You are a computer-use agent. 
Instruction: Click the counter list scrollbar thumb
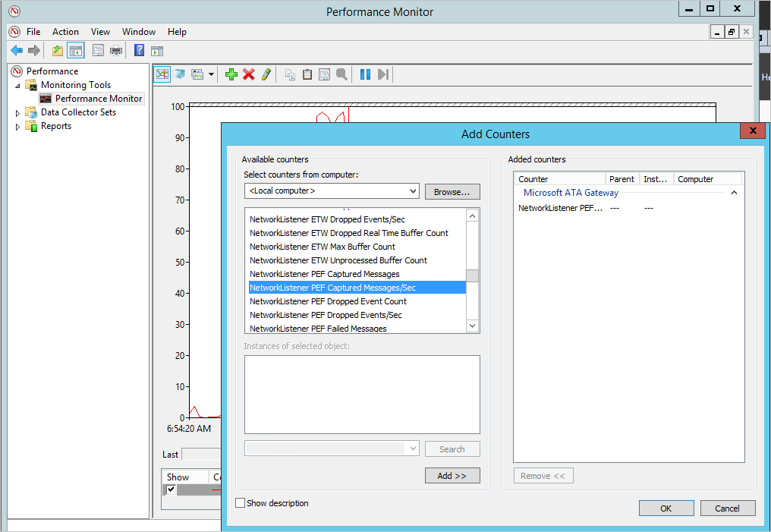tap(473, 275)
